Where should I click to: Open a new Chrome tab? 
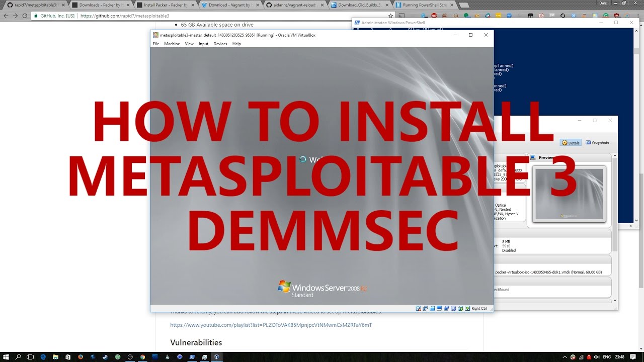point(464,5)
